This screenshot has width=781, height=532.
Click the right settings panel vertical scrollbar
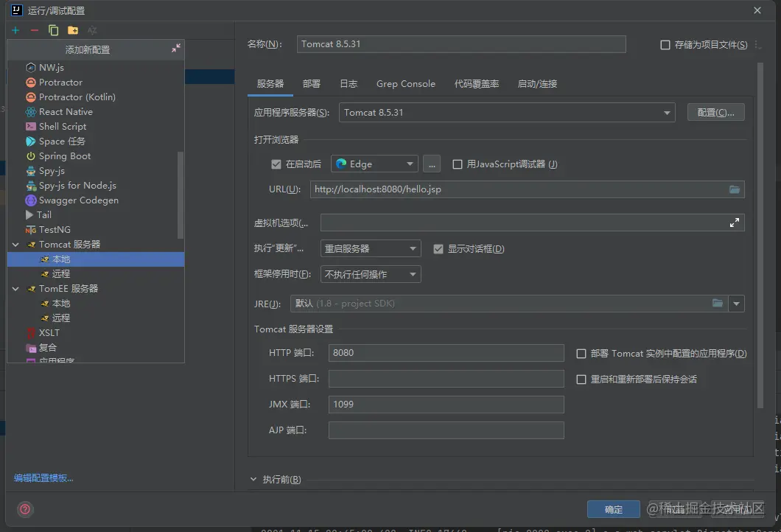[760, 235]
